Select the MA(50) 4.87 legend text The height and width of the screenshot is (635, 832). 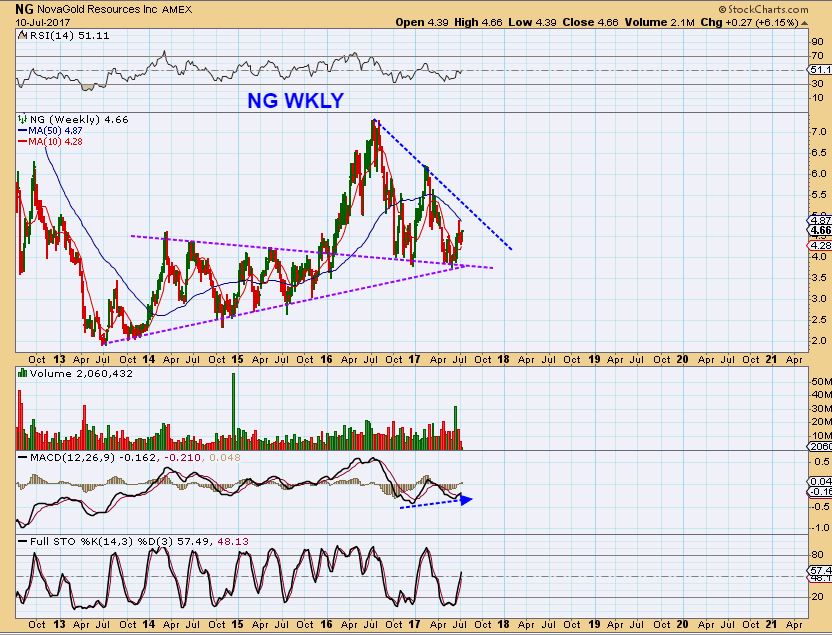(x=55, y=131)
